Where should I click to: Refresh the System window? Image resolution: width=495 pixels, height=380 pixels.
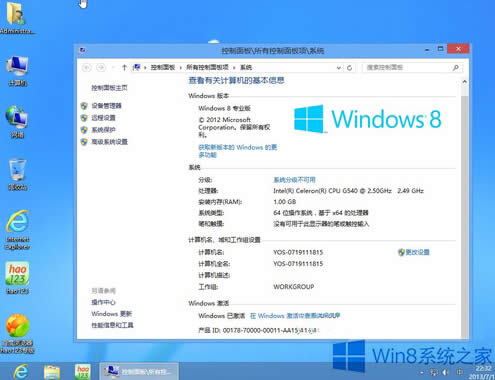pos(349,68)
